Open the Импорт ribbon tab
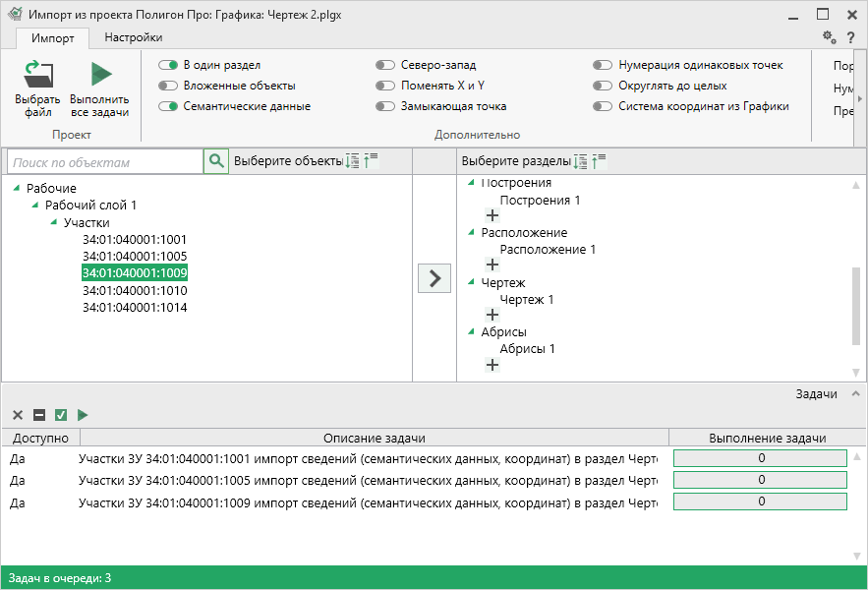 pos(52,37)
